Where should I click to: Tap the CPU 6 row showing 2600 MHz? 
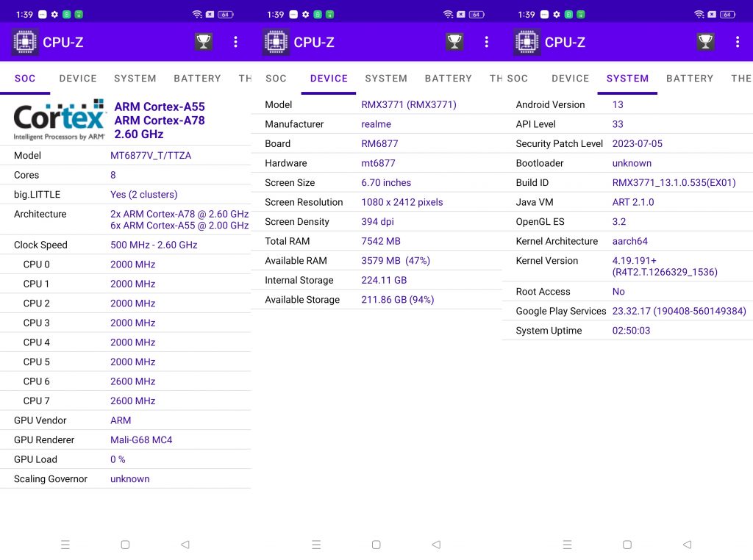pos(125,381)
